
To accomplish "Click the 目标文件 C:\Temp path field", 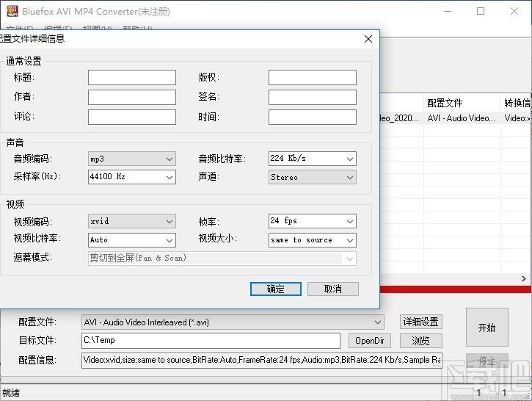I will [x=211, y=341].
